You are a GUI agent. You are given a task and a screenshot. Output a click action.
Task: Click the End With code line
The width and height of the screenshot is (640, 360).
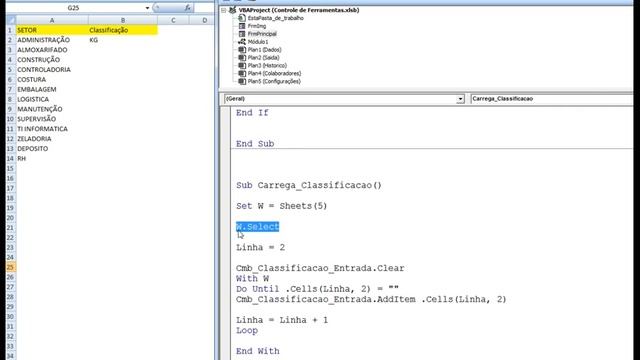258,351
